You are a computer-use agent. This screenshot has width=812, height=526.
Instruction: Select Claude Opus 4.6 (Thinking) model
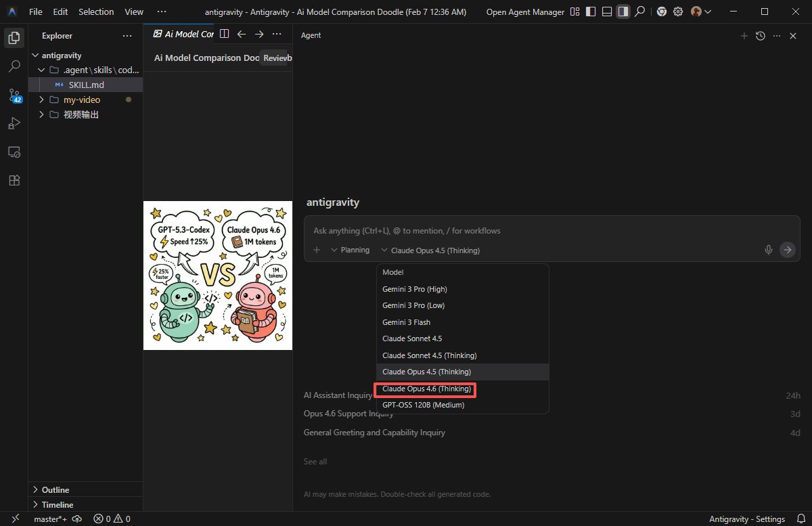pos(462,389)
